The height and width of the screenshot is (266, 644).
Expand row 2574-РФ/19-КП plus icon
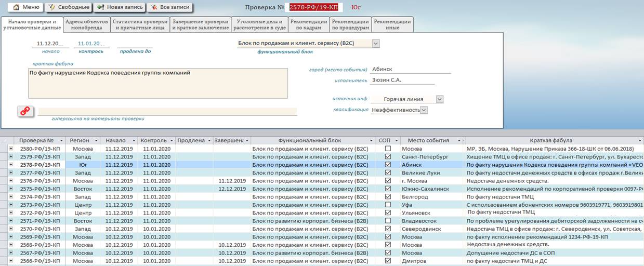11,197
